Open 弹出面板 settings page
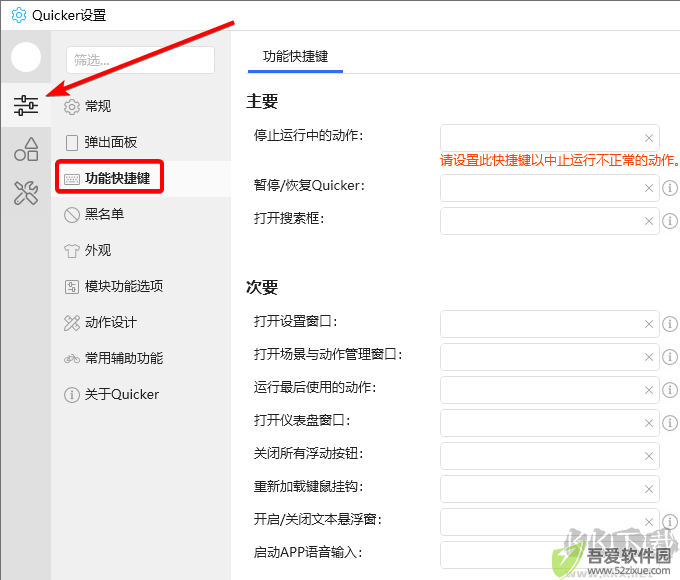Screen dimensions: 680x580 141,142
